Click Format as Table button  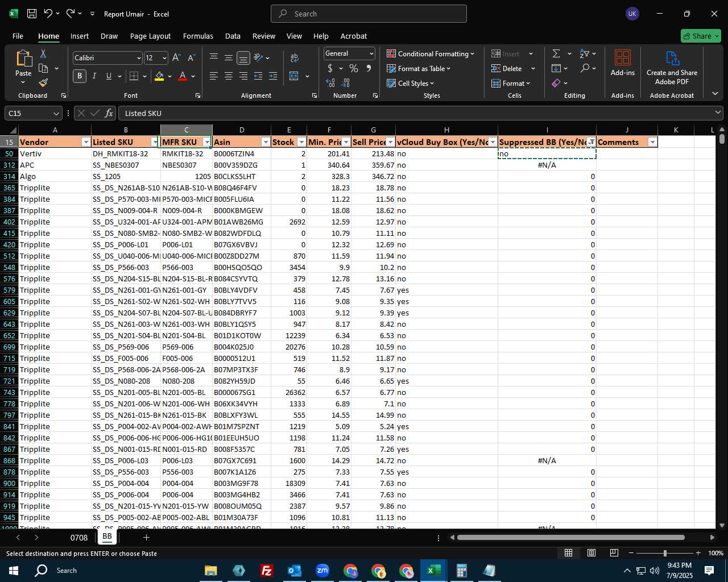coord(419,68)
